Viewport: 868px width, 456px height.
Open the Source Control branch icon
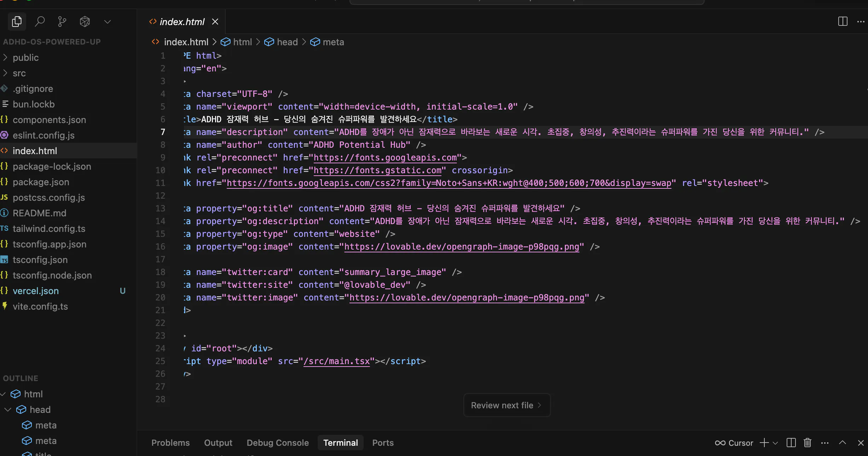(x=62, y=22)
